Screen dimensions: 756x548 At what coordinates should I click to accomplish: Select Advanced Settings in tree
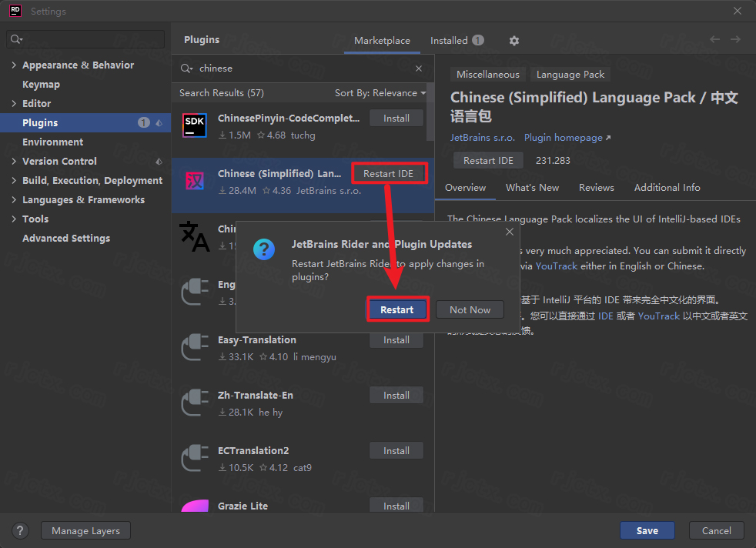(66, 239)
